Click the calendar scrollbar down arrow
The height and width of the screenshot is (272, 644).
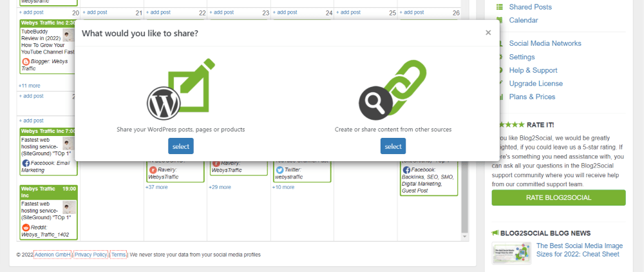(x=464, y=237)
